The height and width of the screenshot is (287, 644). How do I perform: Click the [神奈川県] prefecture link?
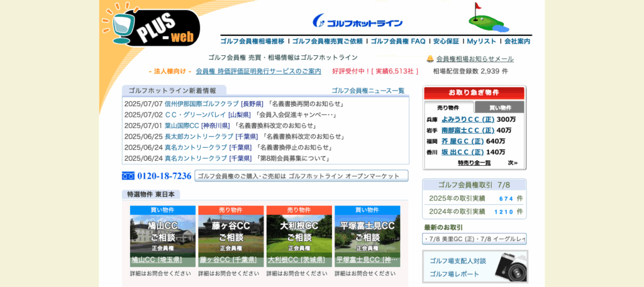216,126
